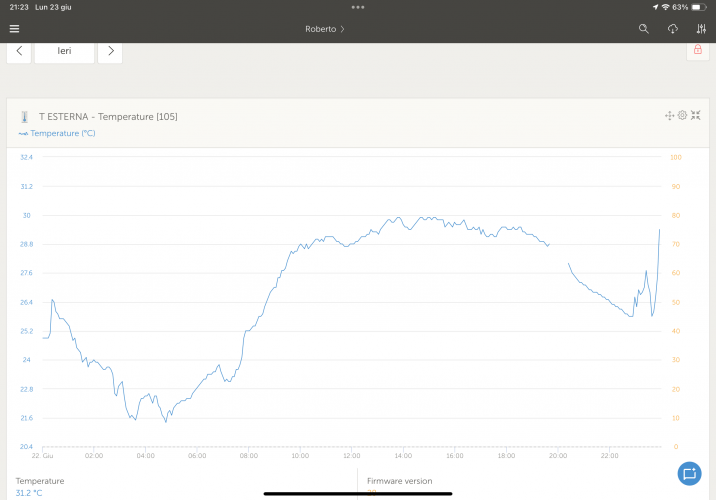Image resolution: width=716 pixels, height=500 pixels.
Task: Go to next day with right arrow
Action: point(110,51)
